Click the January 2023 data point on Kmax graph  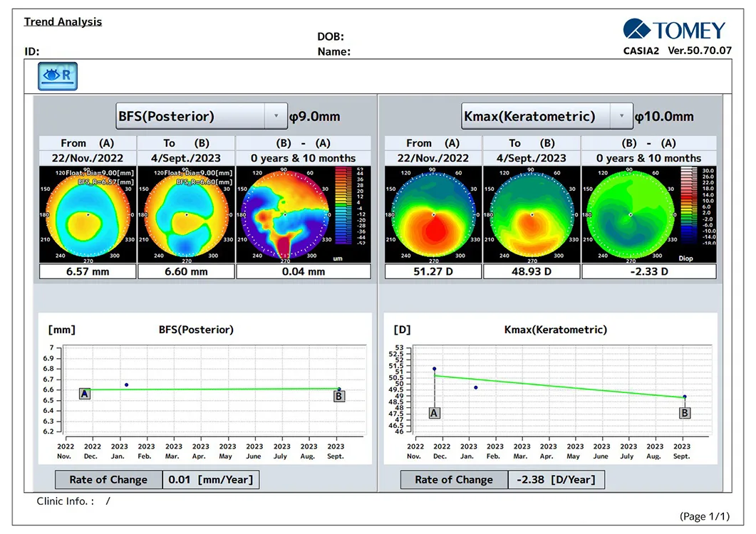476,387
